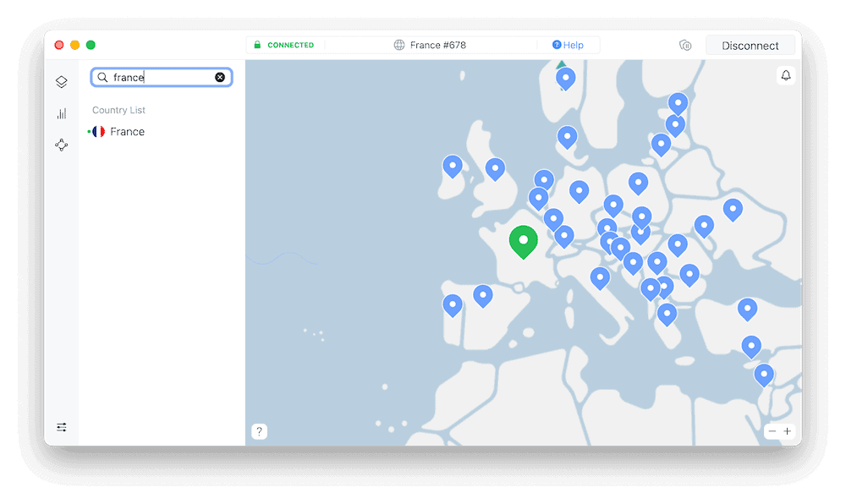Select the Israel map pin
Viewport: 846px width, 504px height.
(x=764, y=375)
